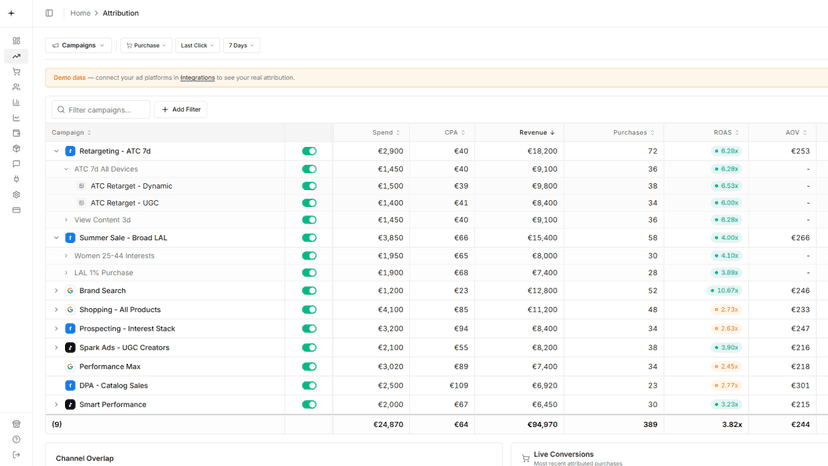The height and width of the screenshot is (466, 828).
Task: Open the 7 Days date range dropdown
Action: (x=241, y=45)
